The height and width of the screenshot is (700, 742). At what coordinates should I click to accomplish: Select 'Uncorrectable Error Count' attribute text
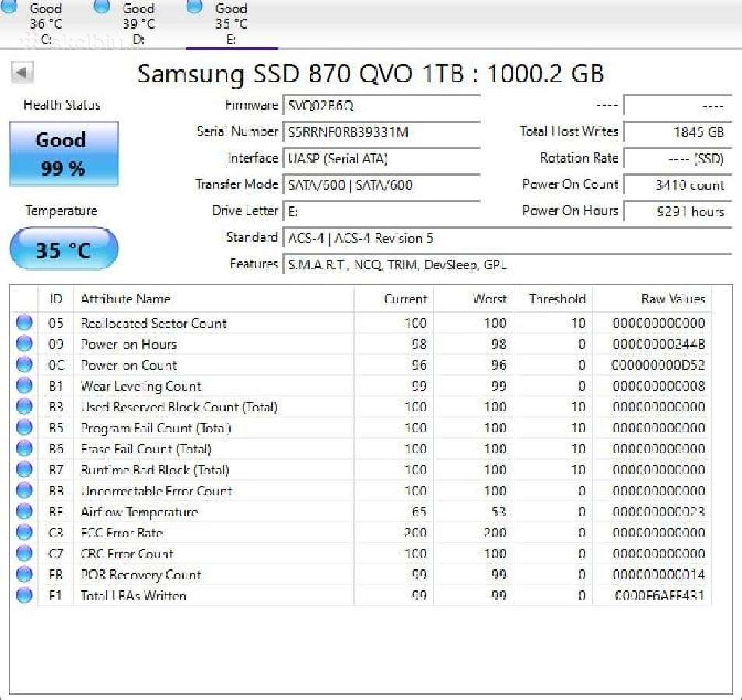pos(156,492)
